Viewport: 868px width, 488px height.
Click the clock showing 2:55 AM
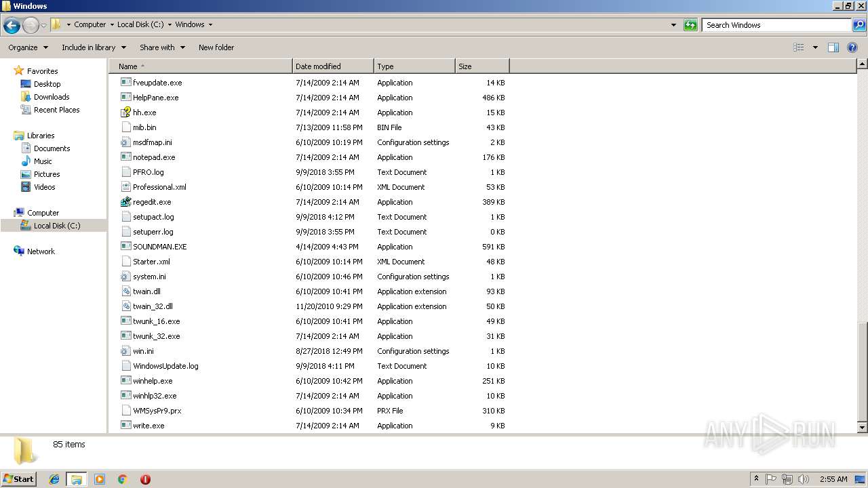tap(833, 479)
